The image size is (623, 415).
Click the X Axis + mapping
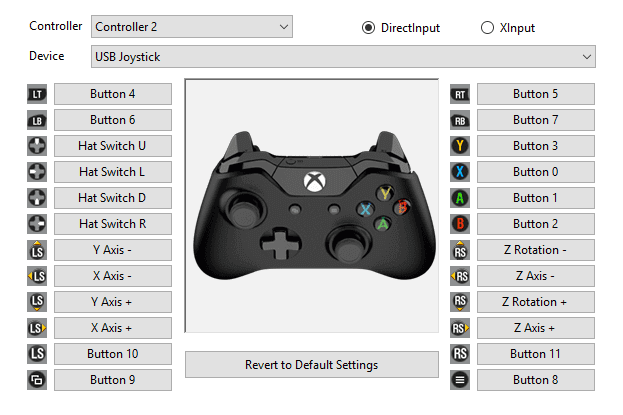tap(113, 328)
